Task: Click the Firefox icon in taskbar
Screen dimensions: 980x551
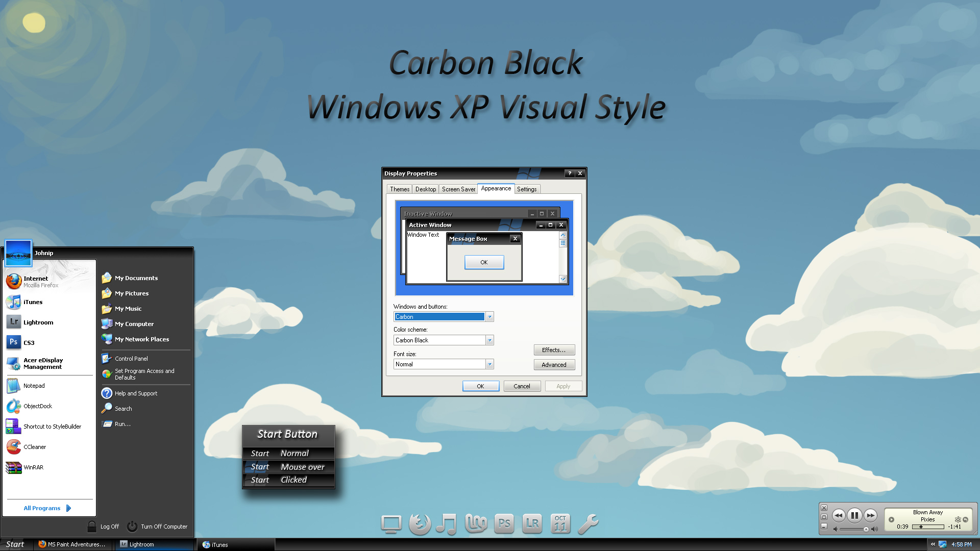Action: click(x=42, y=544)
